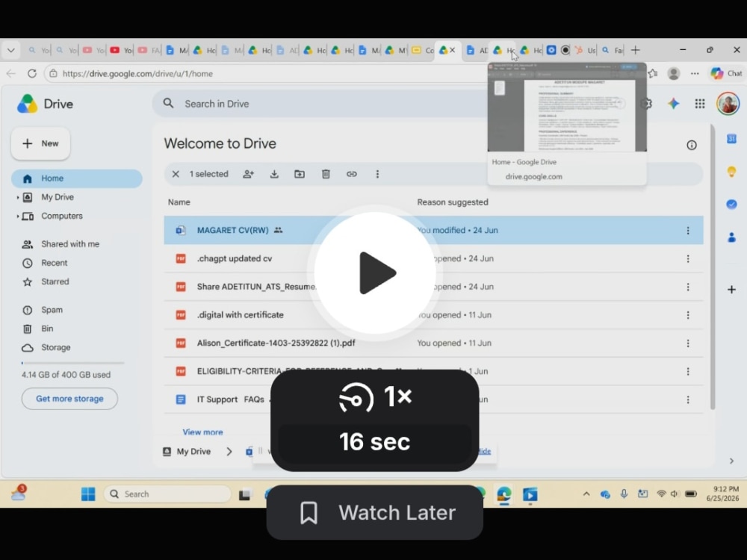
Task: Select the Alison_Certificate-1403-25392822 (1).pdf file
Action: 433,343
